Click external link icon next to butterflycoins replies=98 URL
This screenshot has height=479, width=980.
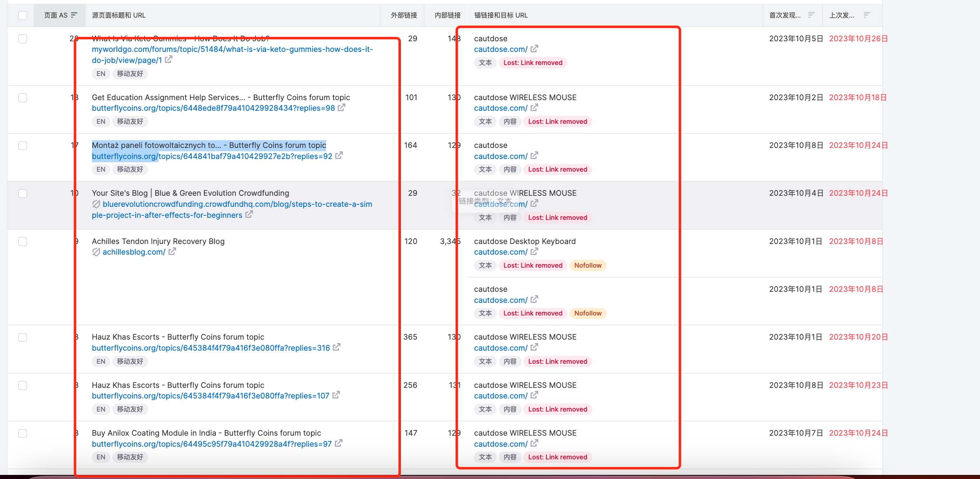342,107
